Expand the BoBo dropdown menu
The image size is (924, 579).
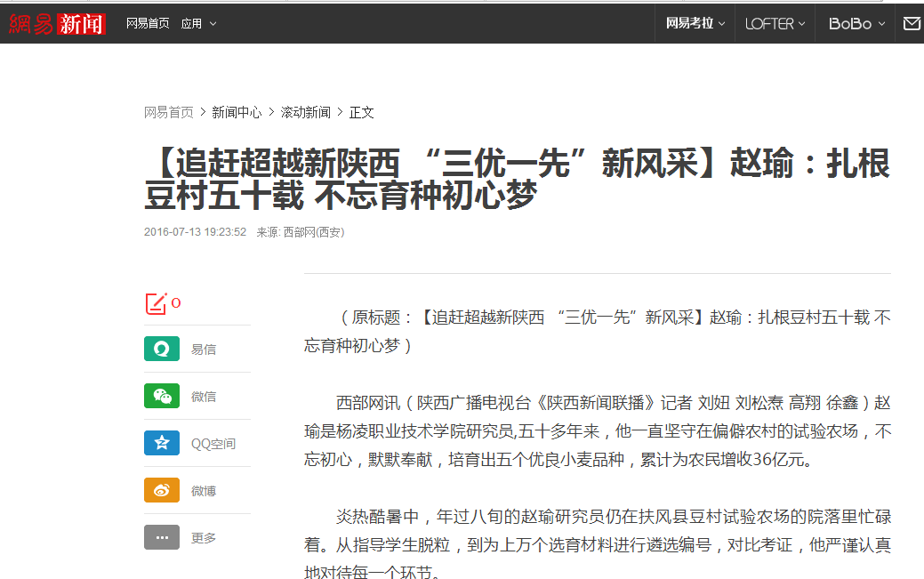pos(856,24)
